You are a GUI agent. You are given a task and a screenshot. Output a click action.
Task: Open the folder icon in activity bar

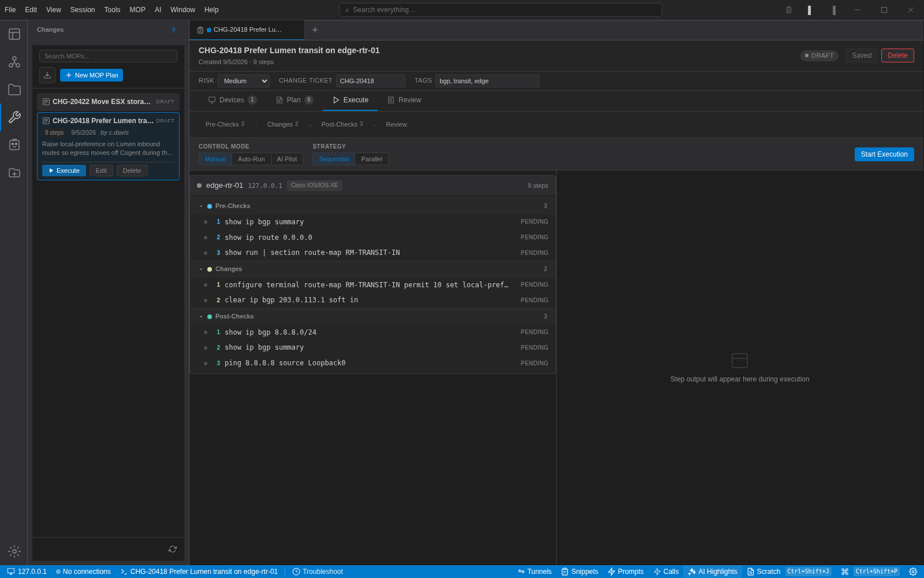click(14, 90)
